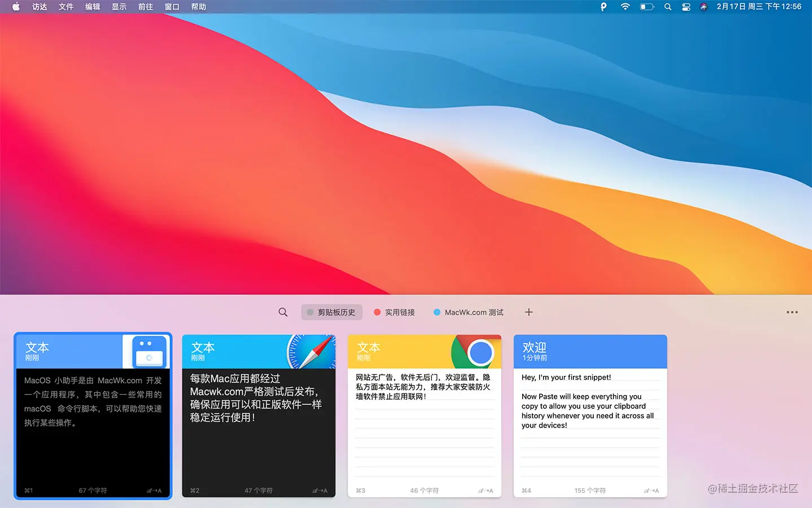Open the 访达 menu
This screenshot has width=812, height=508.
pyautogui.click(x=39, y=7)
